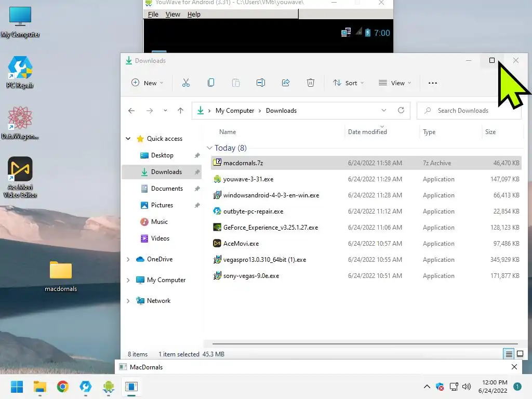Expand the OneDrive tree node
The width and height of the screenshot is (532, 399).
tap(128, 259)
